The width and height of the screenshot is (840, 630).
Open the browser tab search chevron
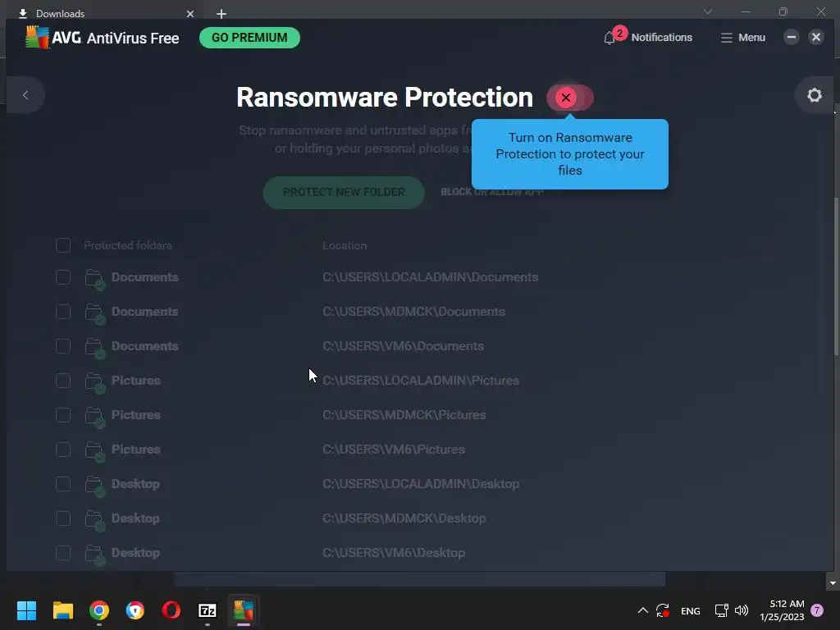click(x=708, y=11)
